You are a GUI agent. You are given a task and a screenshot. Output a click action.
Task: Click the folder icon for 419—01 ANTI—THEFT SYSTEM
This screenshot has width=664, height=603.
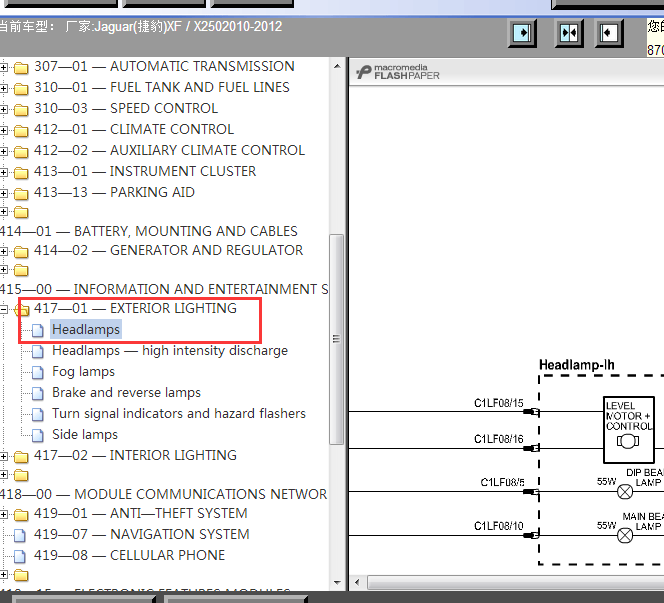[21, 514]
